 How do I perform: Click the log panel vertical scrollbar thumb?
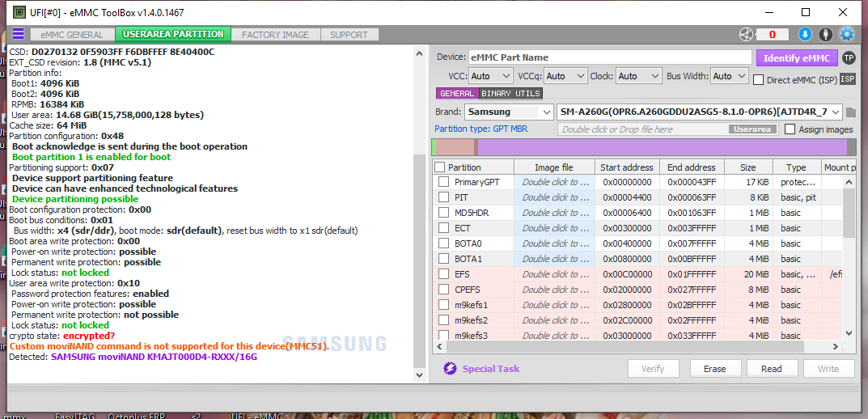[x=420, y=260]
